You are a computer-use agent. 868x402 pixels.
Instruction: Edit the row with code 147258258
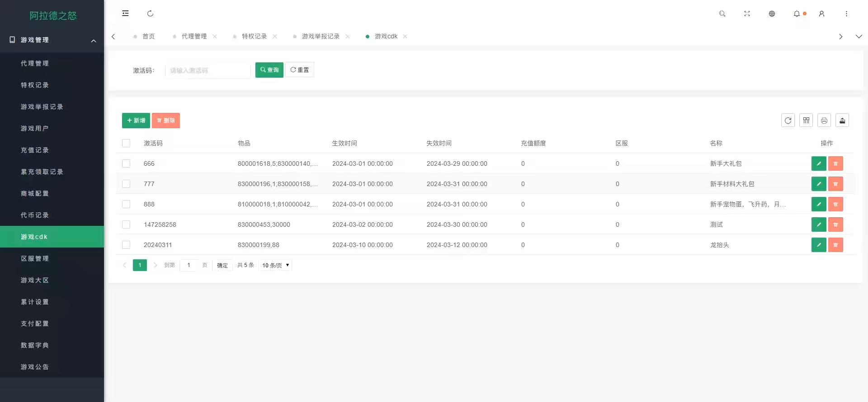[819, 224]
